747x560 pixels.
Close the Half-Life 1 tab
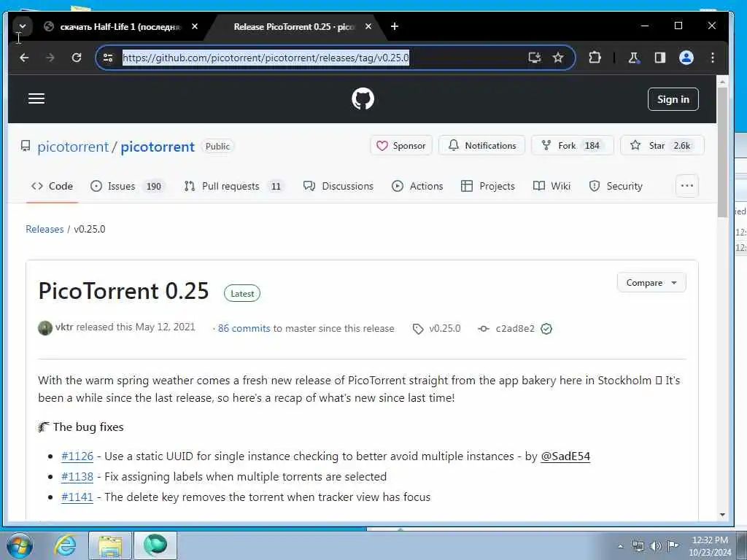coord(194,27)
